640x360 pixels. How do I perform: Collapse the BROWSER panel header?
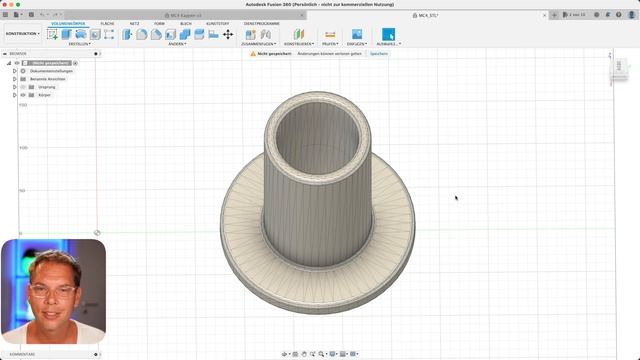(4, 53)
